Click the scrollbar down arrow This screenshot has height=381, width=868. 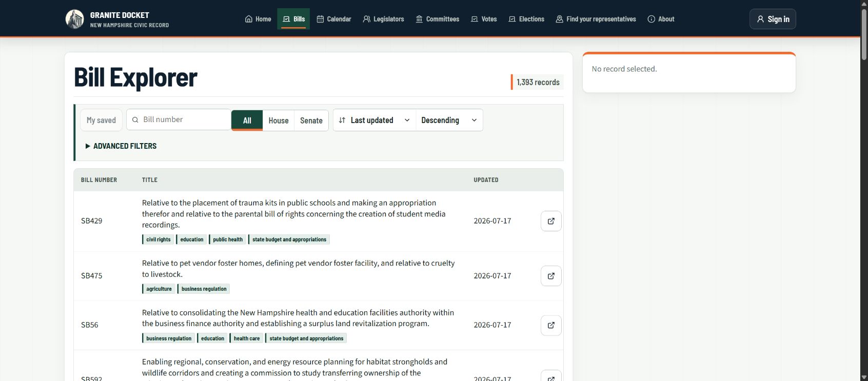point(864,377)
